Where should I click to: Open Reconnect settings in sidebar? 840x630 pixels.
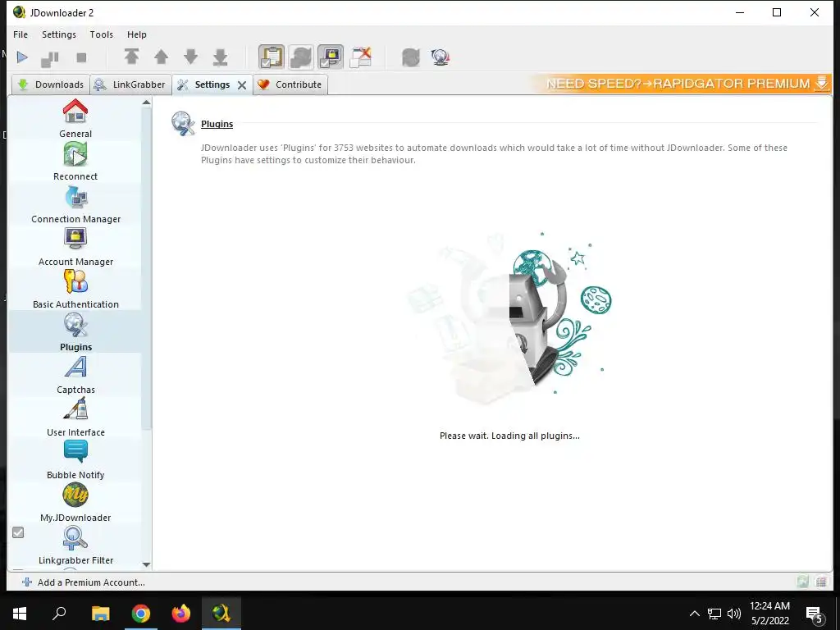pyautogui.click(x=75, y=162)
